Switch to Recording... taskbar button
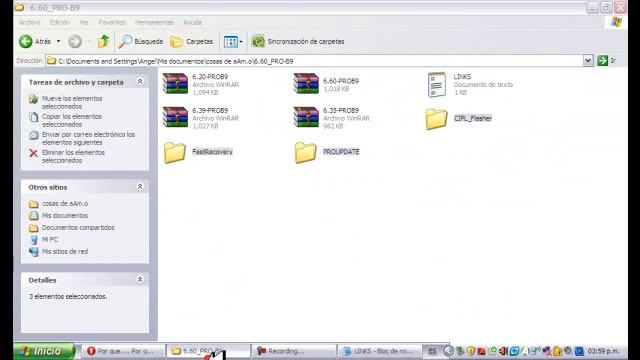Viewport: 640px width, 360px height. [x=293, y=351]
